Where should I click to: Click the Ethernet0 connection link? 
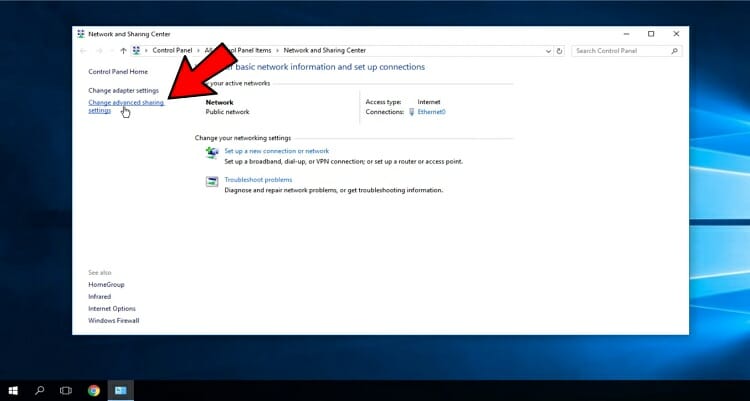coord(431,112)
